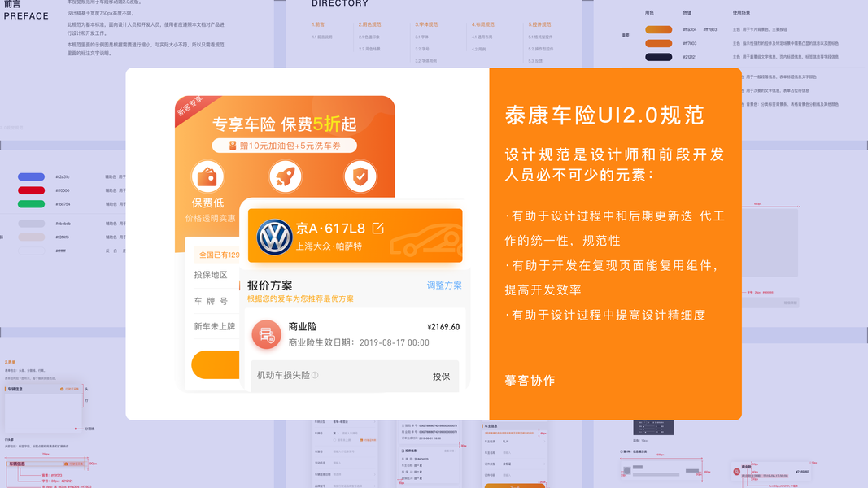Click the 报价方案 heading
The height and width of the screenshot is (488, 868).
[x=269, y=285]
